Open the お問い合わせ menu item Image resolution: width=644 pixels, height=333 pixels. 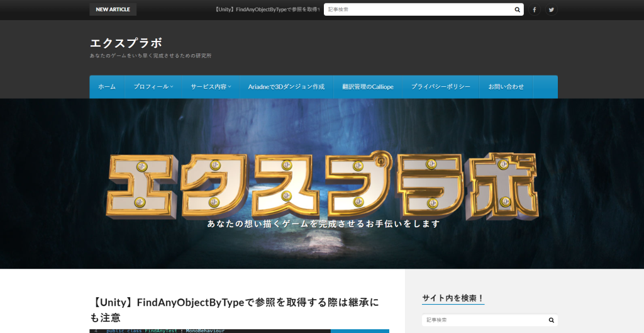[x=506, y=87]
